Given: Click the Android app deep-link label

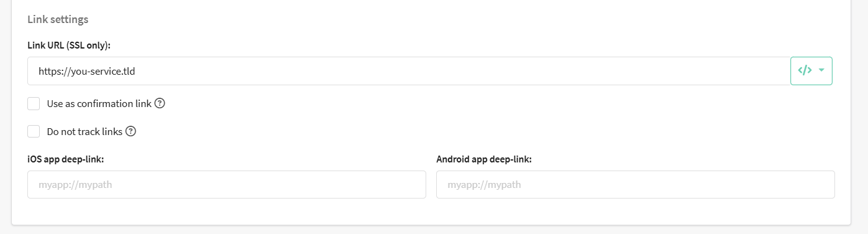Looking at the screenshot, I should click(x=484, y=159).
